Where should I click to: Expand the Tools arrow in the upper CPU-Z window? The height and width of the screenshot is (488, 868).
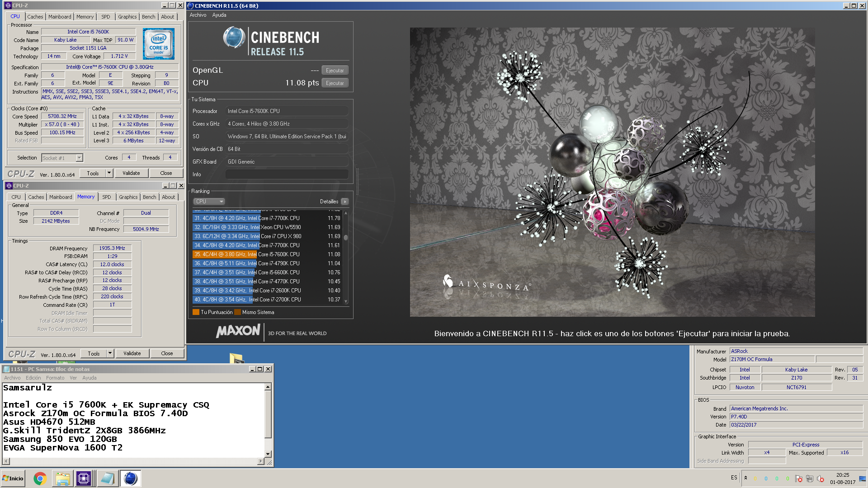click(109, 173)
